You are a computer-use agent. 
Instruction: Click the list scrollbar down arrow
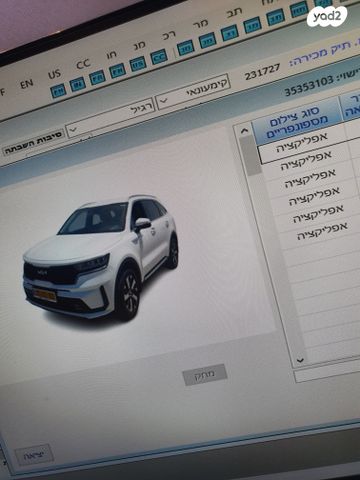pyautogui.click(x=300, y=360)
